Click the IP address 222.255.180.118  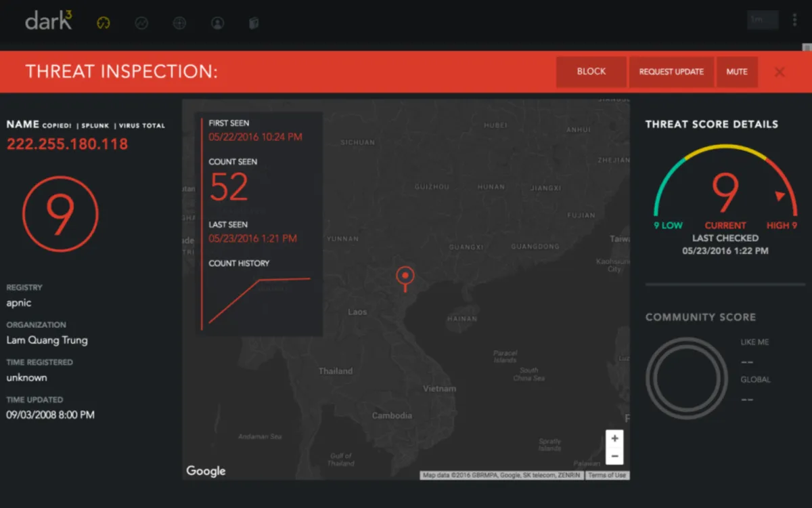click(67, 144)
